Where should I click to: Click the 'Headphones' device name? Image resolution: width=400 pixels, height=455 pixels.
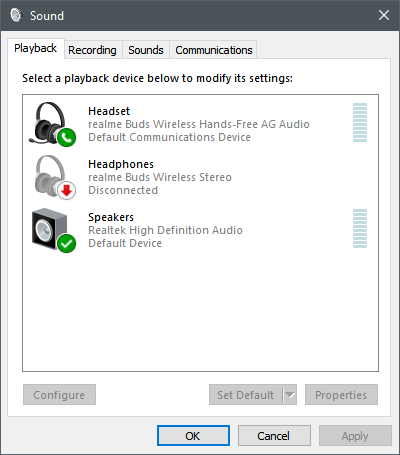point(121,164)
